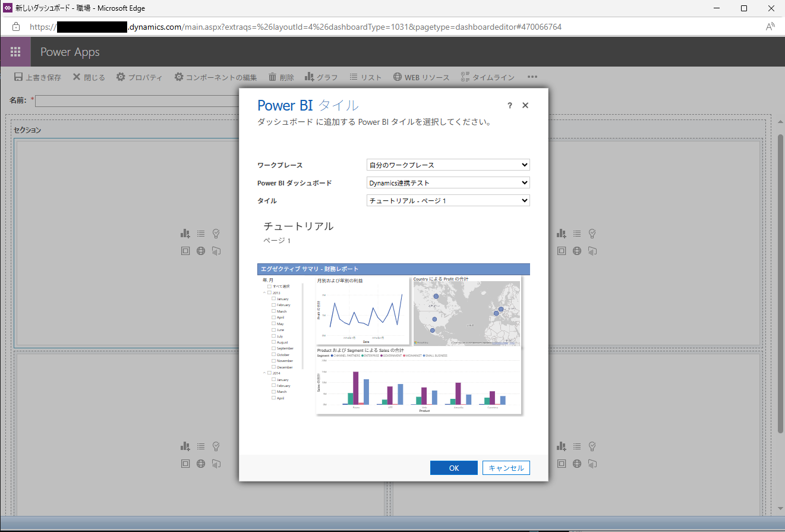Click the リスト toolbar item

365,77
